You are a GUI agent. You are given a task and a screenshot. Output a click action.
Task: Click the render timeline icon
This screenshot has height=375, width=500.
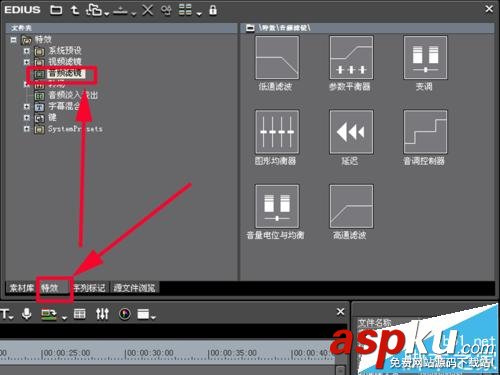pyautogui.click(x=49, y=314)
